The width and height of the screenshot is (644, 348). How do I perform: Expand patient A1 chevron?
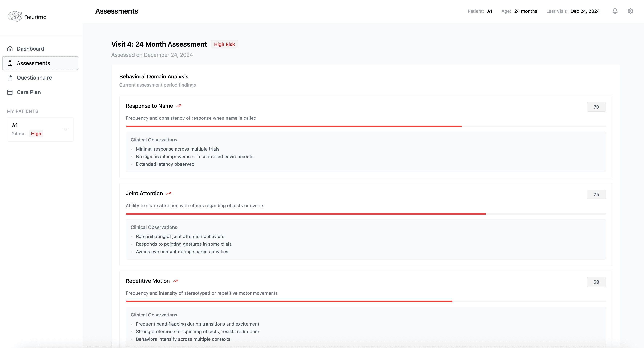(x=66, y=129)
